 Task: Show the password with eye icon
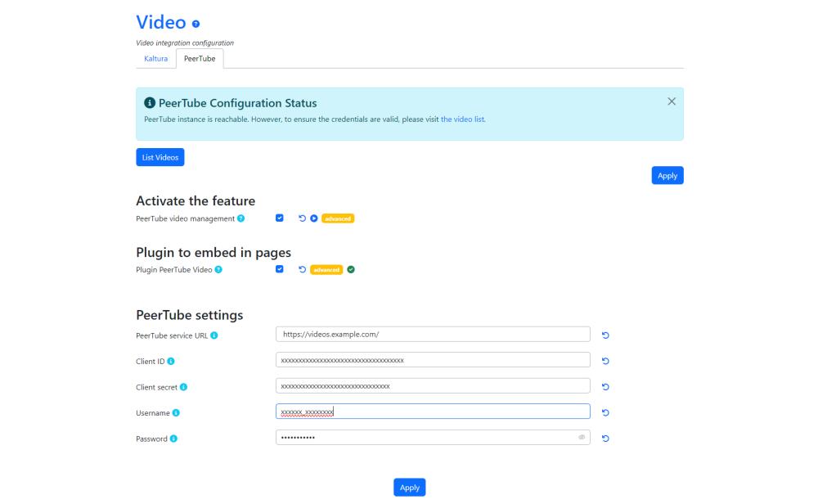tap(582, 437)
